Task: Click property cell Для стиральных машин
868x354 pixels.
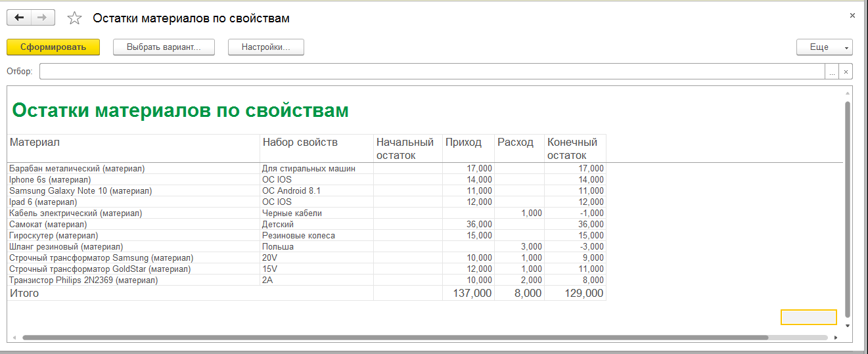Action: (x=317, y=168)
